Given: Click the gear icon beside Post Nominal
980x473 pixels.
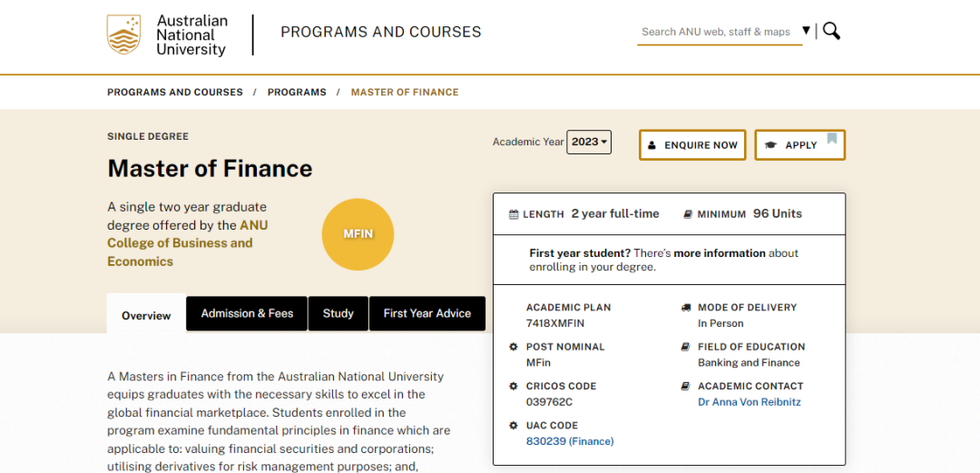Looking at the screenshot, I should click(x=514, y=347).
